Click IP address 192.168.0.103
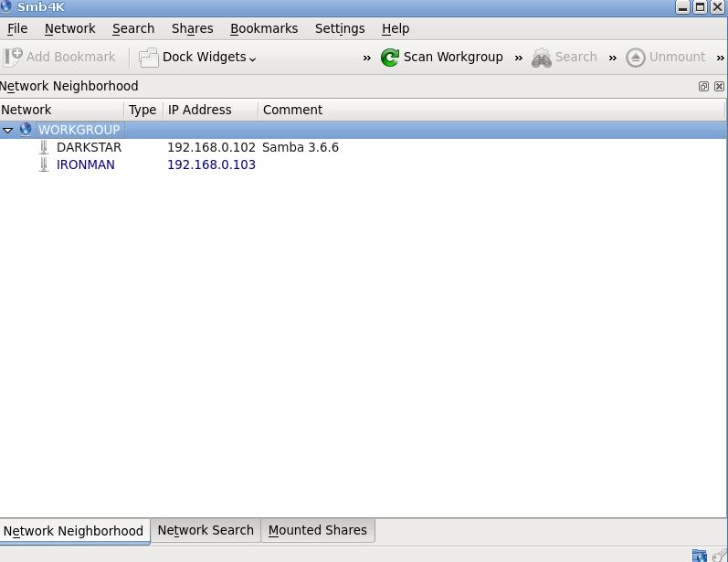Image resolution: width=728 pixels, height=562 pixels. pyautogui.click(x=211, y=164)
